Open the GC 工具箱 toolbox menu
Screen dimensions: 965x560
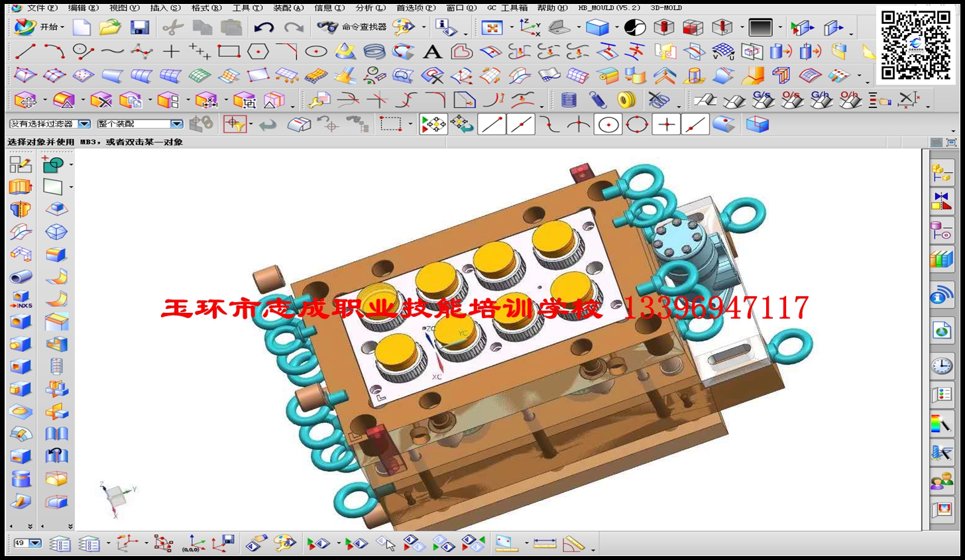click(508, 8)
